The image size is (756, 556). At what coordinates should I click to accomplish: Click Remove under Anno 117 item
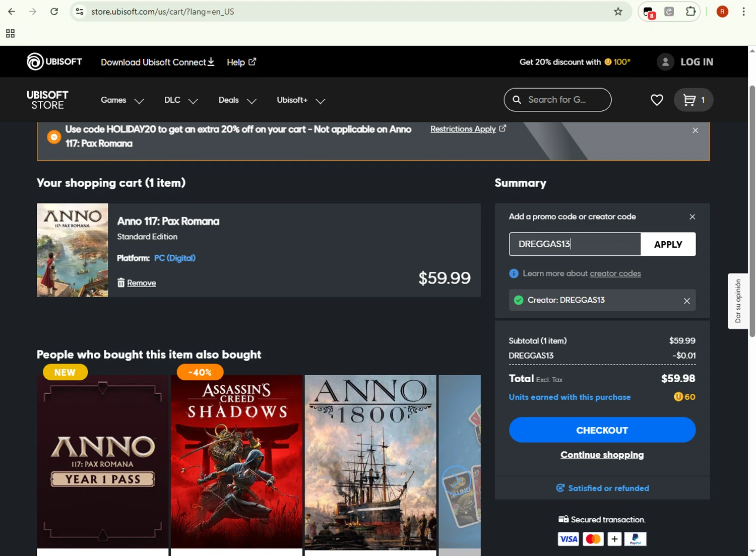click(141, 283)
